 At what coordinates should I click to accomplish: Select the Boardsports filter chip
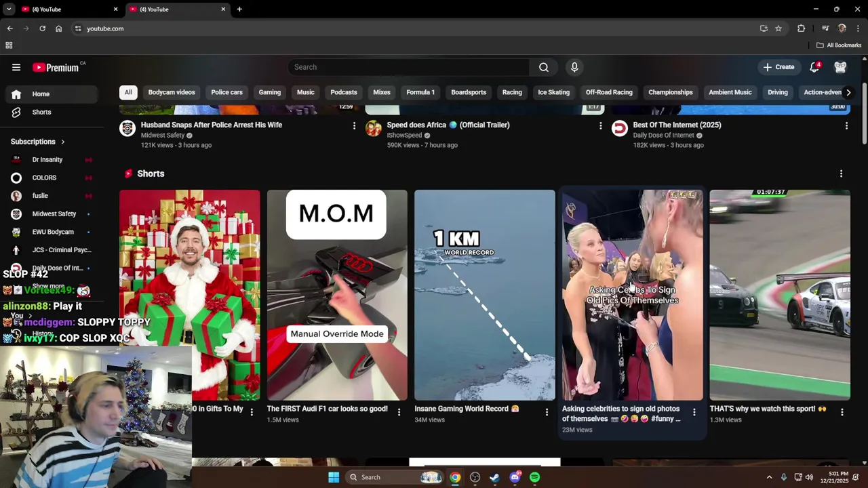pos(469,92)
